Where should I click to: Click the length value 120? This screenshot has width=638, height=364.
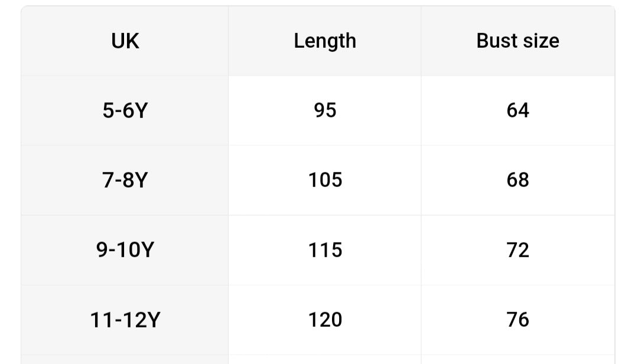325,320
